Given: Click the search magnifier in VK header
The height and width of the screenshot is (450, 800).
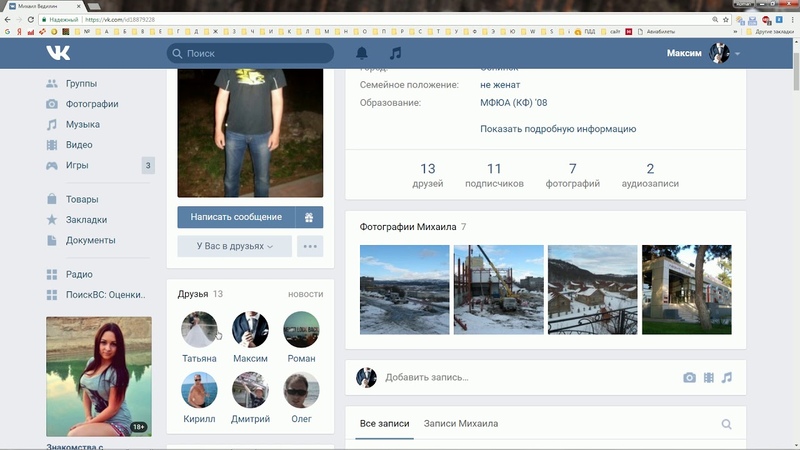Looking at the screenshot, I should (177, 54).
